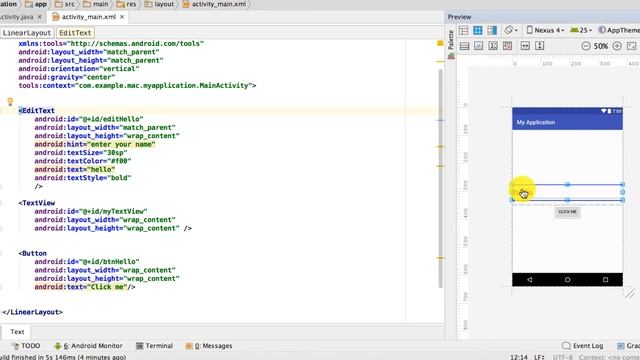Click the home navigation icon in preview
Viewport: 640px width, 360px height.
[x=567, y=280]
